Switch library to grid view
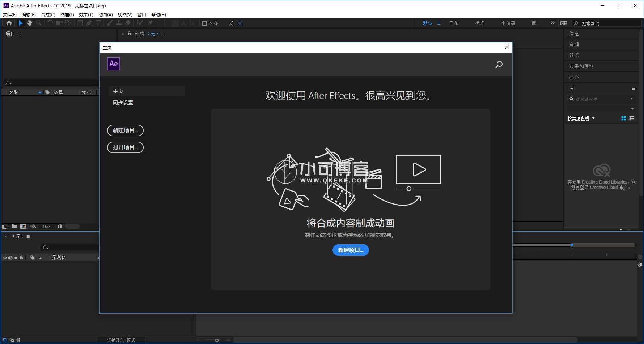The width and height of the screenshot is (644, 344). [x=624, y=118]
